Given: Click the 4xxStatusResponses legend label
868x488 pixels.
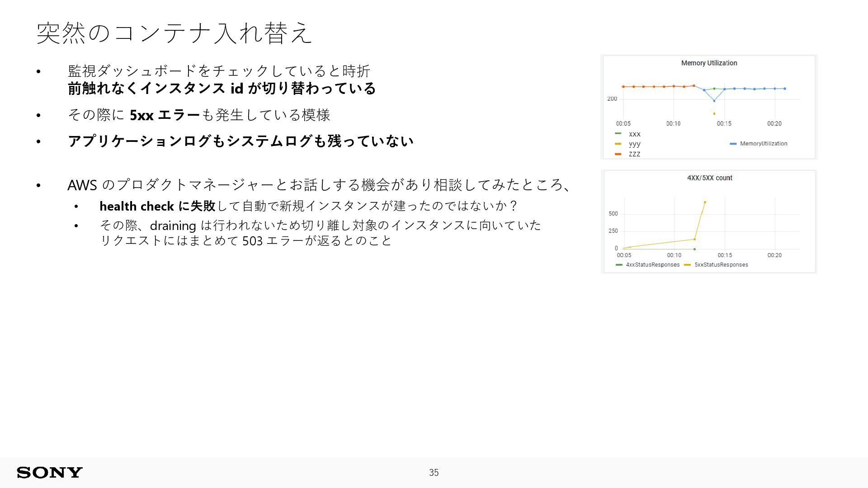Looking at the screenshot, I should coord(653,265).
